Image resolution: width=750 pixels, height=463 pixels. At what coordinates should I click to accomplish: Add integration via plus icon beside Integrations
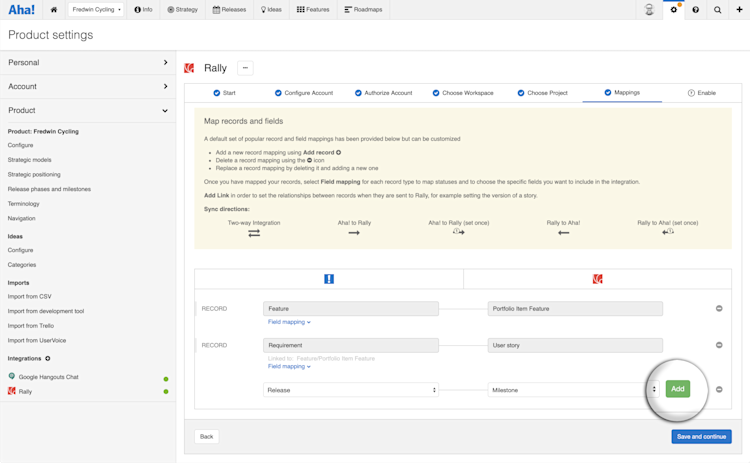coord(48,358)
